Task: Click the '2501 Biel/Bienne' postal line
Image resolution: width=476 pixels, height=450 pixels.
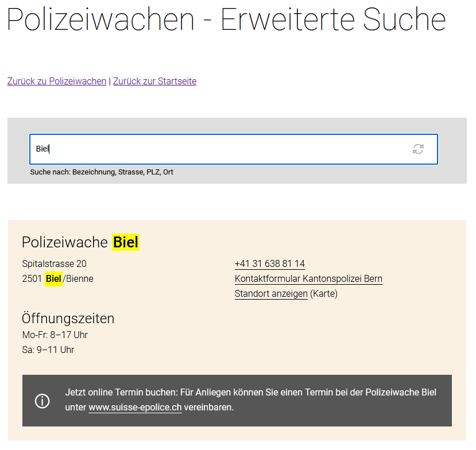Action: click(57, 278)
